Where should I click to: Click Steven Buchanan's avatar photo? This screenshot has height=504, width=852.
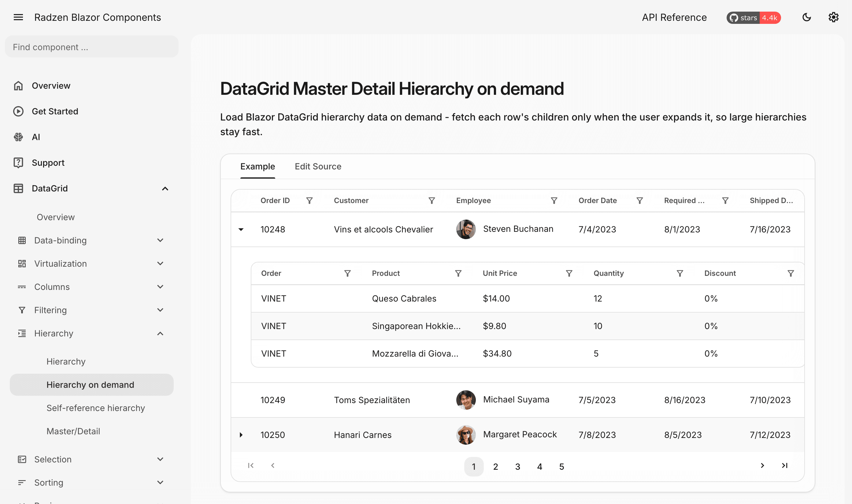(x=466, y=229)
